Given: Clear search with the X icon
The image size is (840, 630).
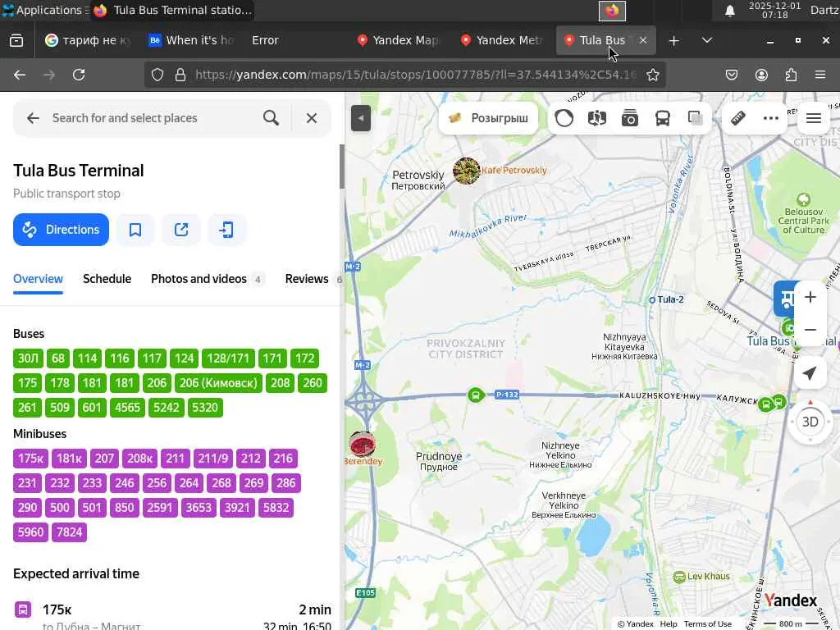Looking at the screenshot, I should pos(311,118).
